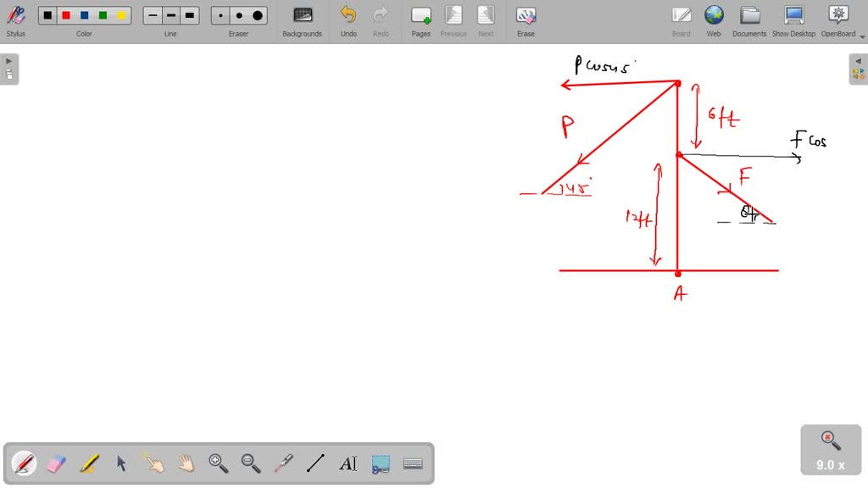Choose the straight Line drawing tool

tap(315, 463)
